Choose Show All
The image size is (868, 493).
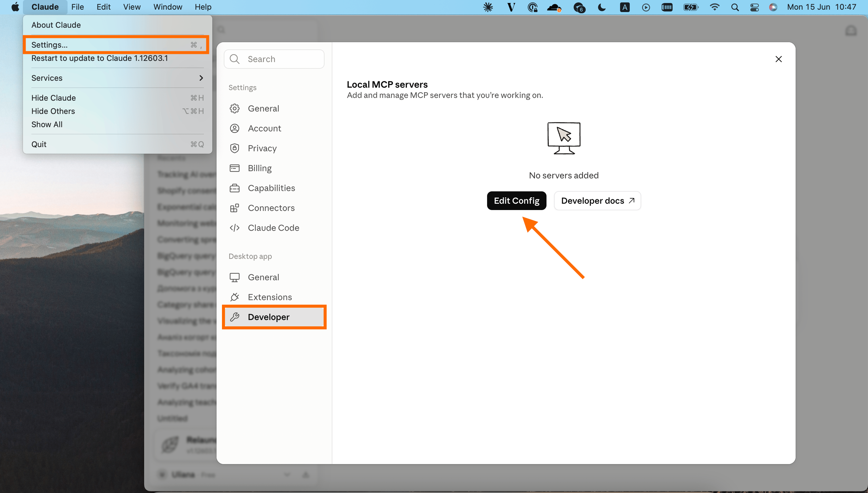tap(118, 124)
